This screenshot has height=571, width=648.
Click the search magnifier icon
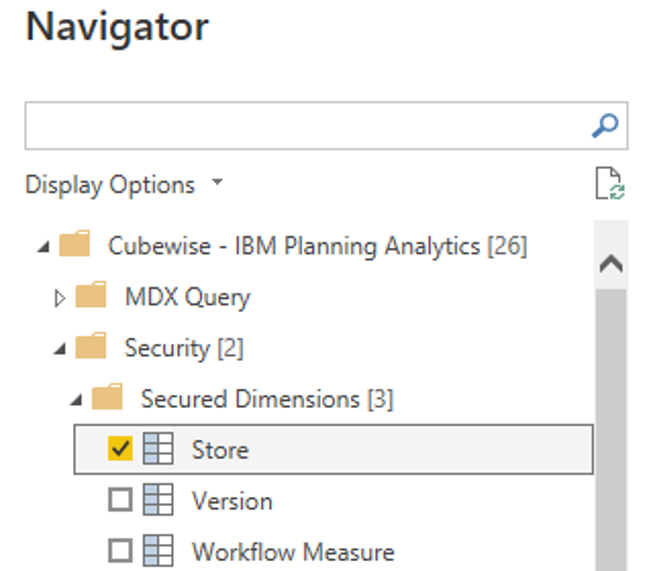(605, 125)
